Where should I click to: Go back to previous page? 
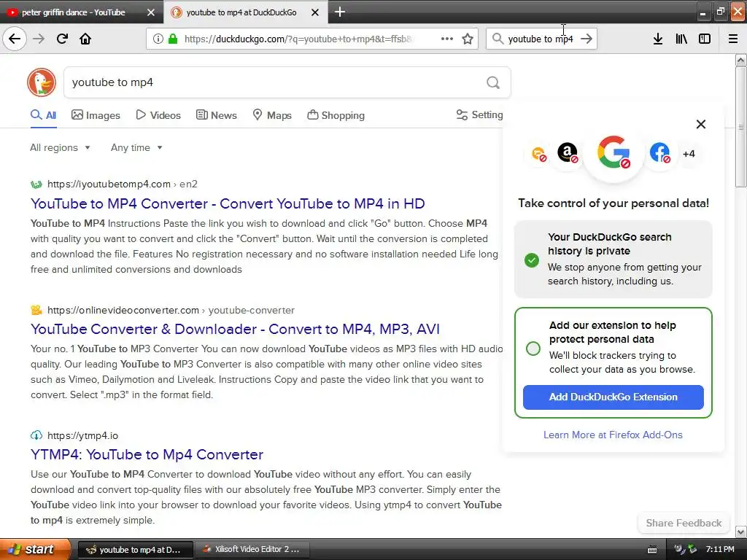click(x=15, y=39)
